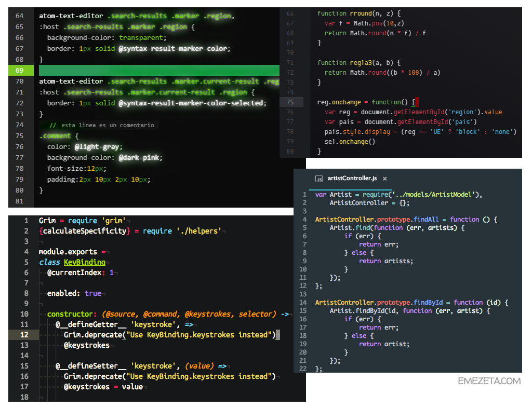The width and height of the screenshot is (532, 409).
Task: Click 'ArtistController.prototype.findAll' line
Action: (406, 220)
